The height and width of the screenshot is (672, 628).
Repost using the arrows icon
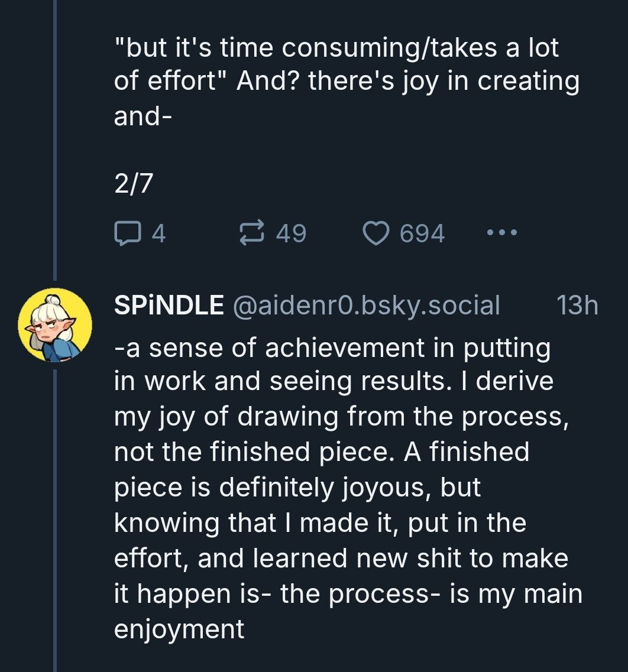(x=253, y=234)
